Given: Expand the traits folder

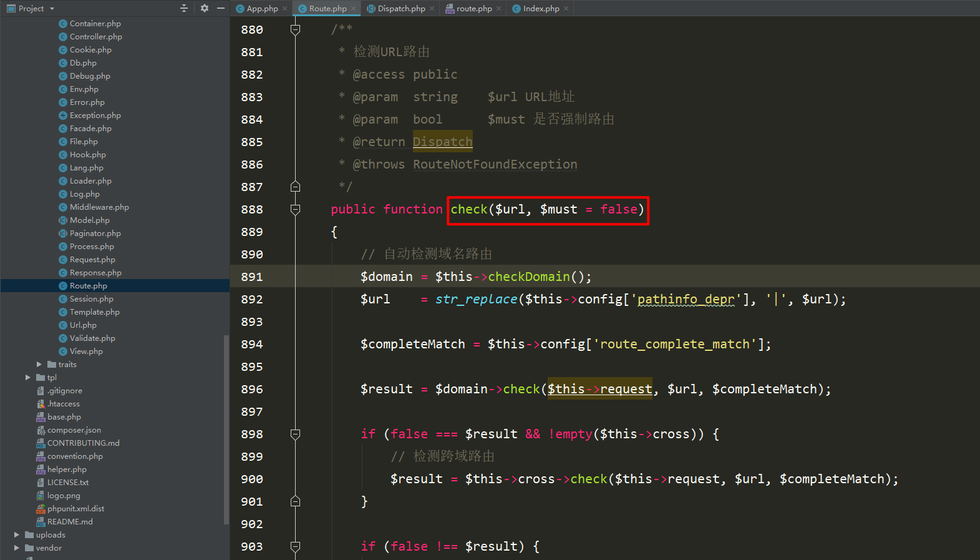Looking at the screenshot, I should (x=39, y=365).
